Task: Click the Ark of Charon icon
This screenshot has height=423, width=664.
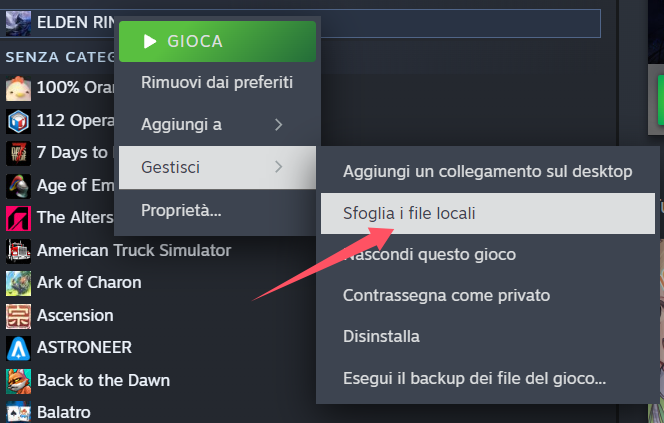Action: click(18, 283)
